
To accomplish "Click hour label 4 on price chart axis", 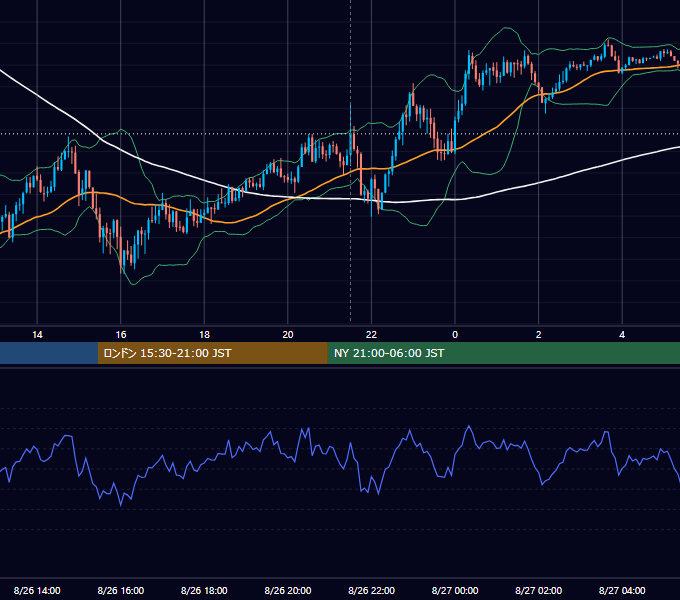I will click(622, 334).
